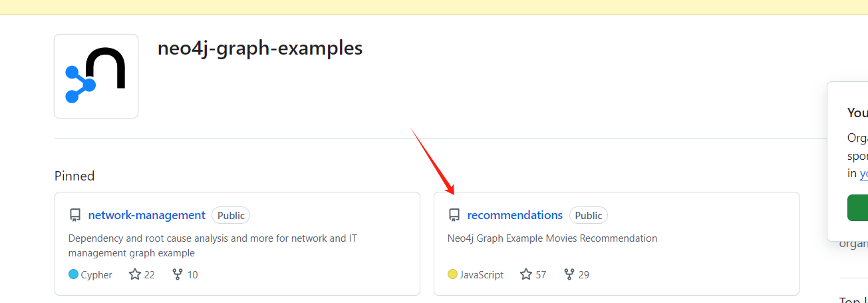Click the Cypher language label
This screenshot has height=303, width=868.
pos(96,274)
